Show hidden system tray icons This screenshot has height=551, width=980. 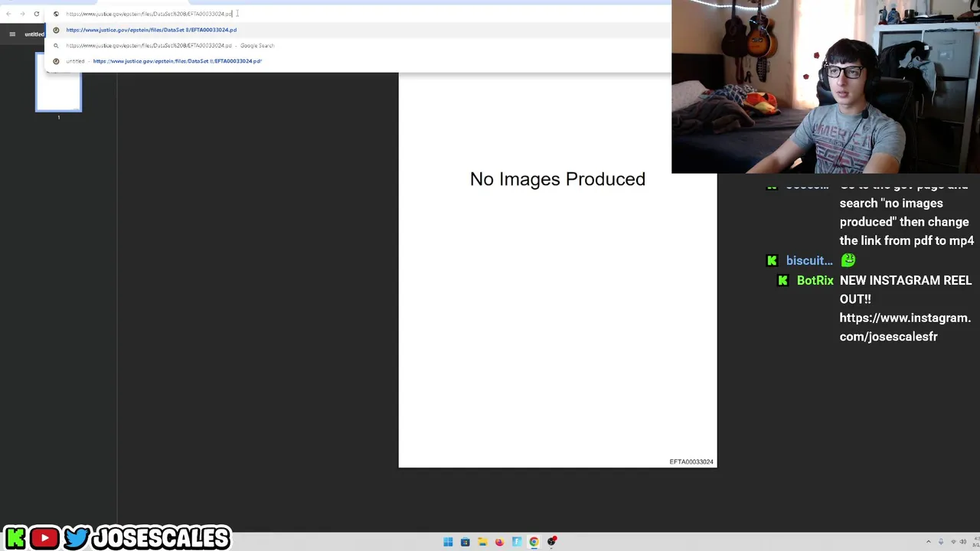929,542
